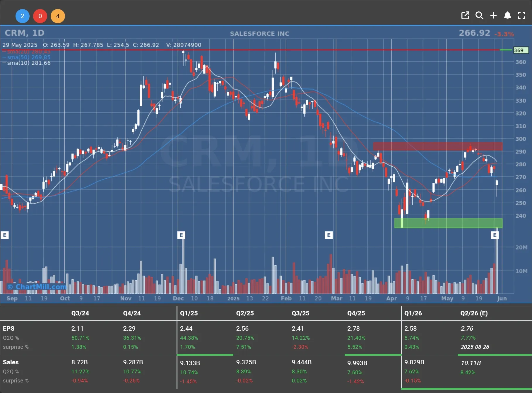Click the 369 price level label
This screenshot has height=393, width=532.
pos(521,50)
